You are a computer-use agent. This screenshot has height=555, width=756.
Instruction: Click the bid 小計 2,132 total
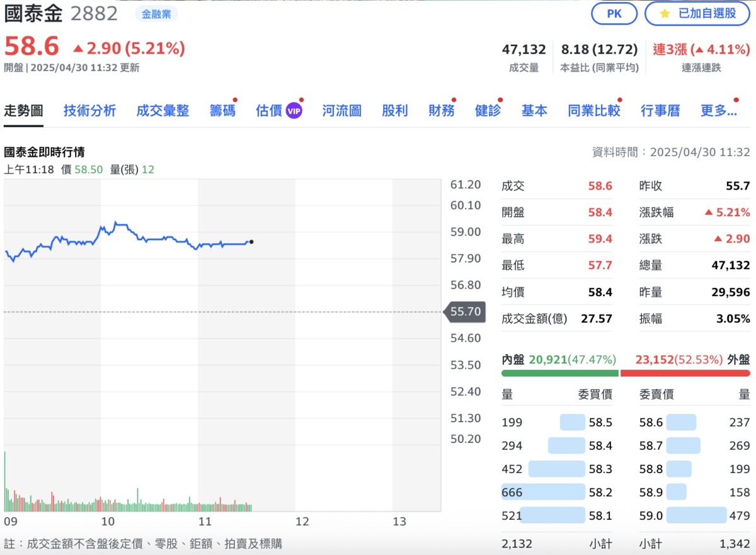pyautogui.click(x=517, y=544)
